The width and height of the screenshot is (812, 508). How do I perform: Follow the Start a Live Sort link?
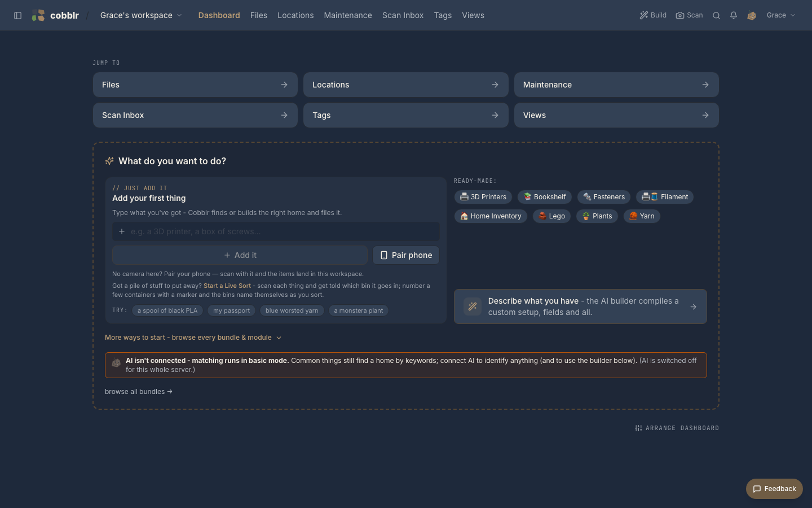pyautogui.click(x=227, y=286)
